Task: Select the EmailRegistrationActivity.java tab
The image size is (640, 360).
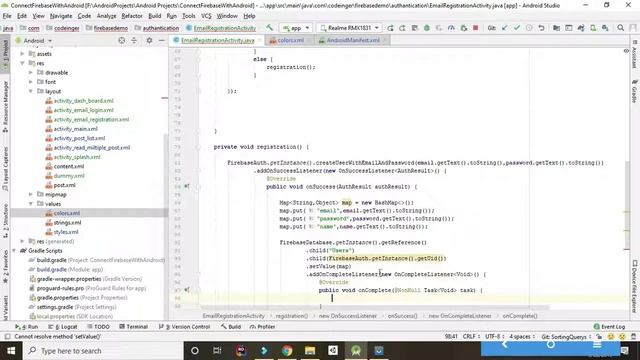Action: click(218, 40)
